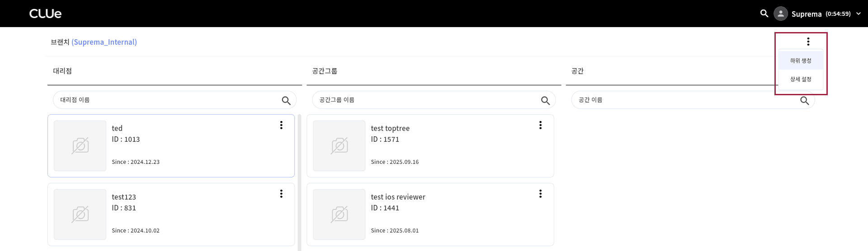The image size is (868, 251).
Task: Open the three-dot menu on ted card
Action: coord(281,125)
